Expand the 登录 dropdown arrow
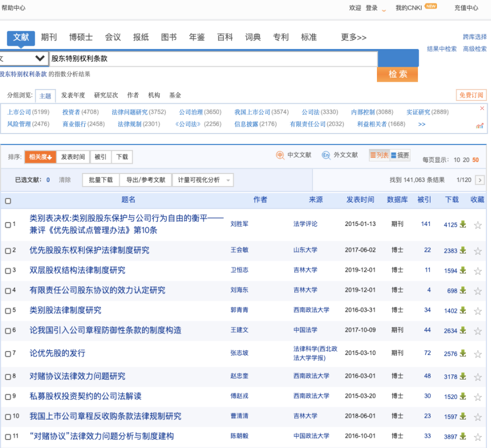 pyautogui.click(x=384, y=10)
